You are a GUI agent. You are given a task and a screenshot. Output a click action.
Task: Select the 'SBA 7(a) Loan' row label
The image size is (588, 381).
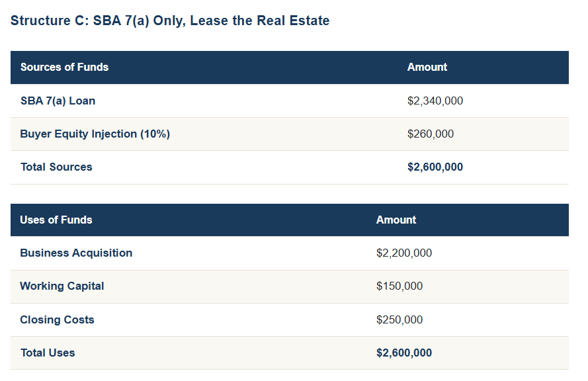point(58,101)
